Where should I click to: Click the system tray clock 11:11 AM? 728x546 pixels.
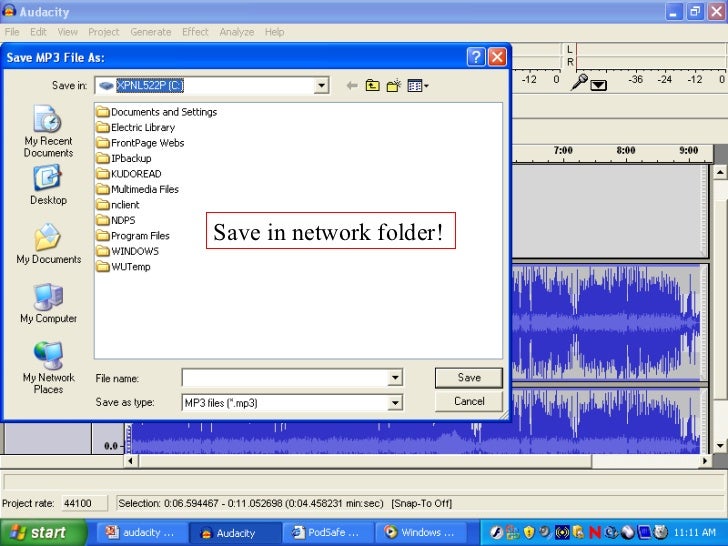point(695,533)
